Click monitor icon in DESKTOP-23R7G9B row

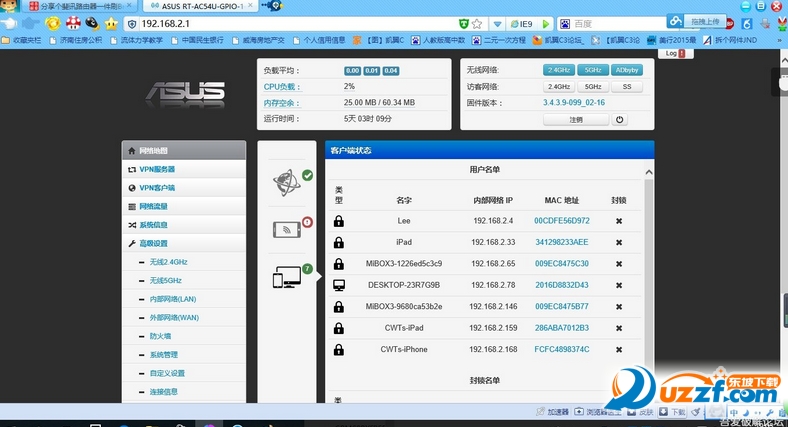pos(339,285)
